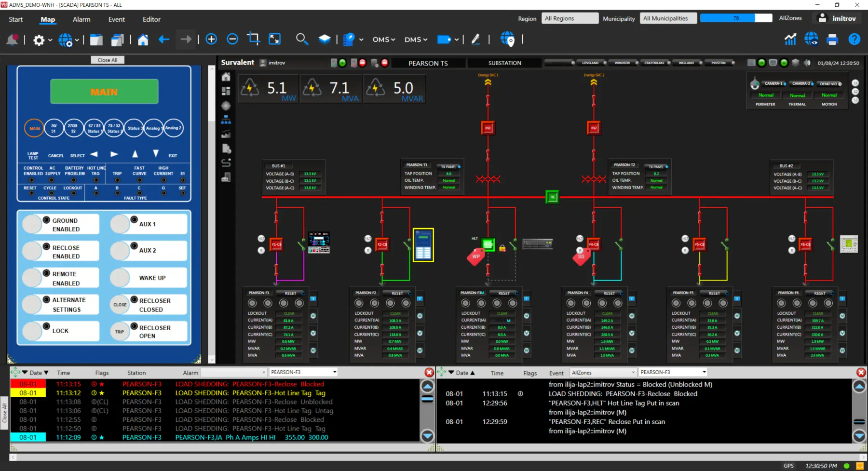Open the Editor menu
The image size is (868, 471).
[x=151, y=19]
